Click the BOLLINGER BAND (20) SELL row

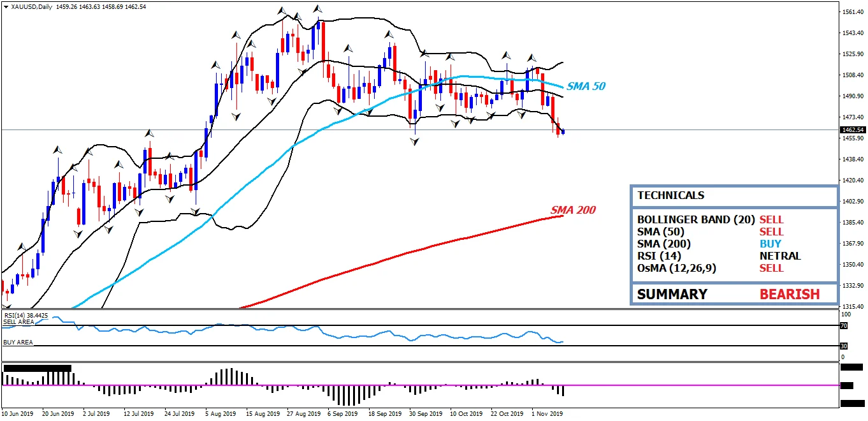click(x=711, y=219)
